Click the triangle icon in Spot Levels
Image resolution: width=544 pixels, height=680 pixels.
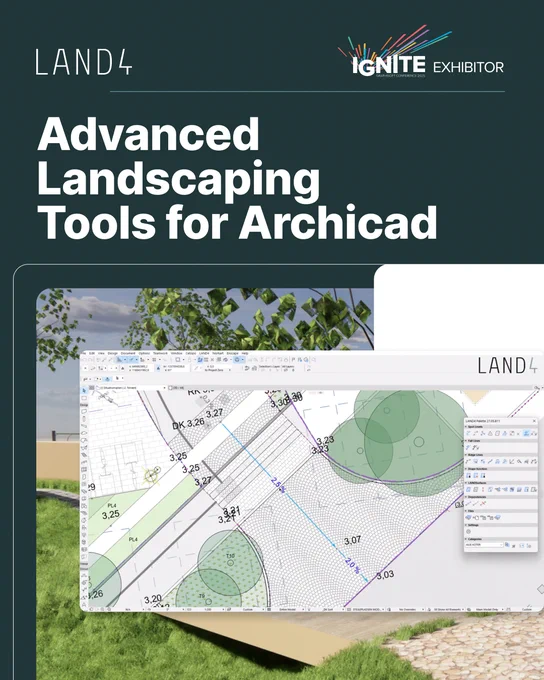click(x=490, y=433)
